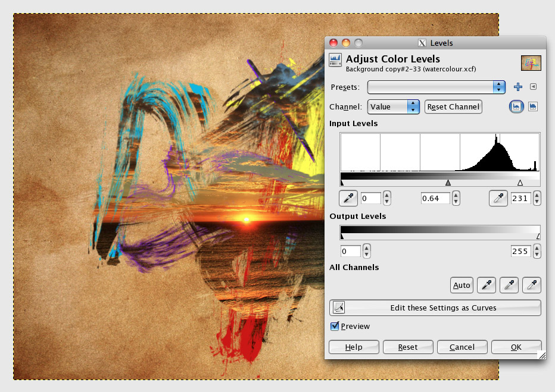
Task: Uncheck the Preview checkbox
Action: tap(335, 326)
